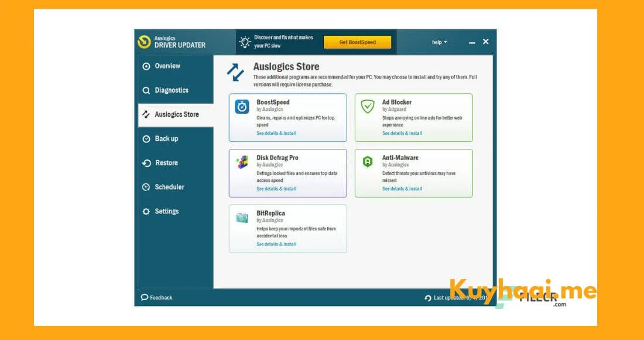Click the lightbulb tip icon

pyautogui.click(x=245, y=42)
